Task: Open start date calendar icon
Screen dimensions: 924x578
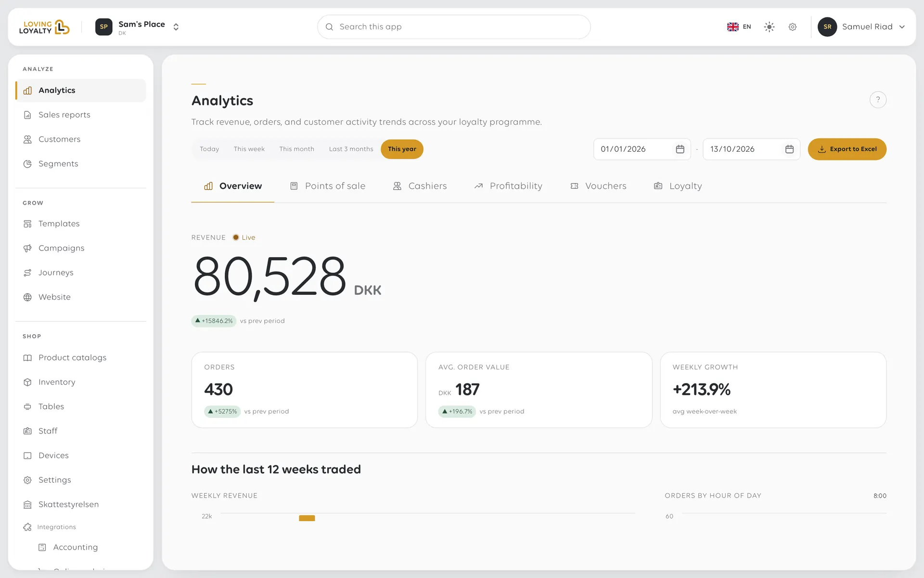Action: click(680, 149)
